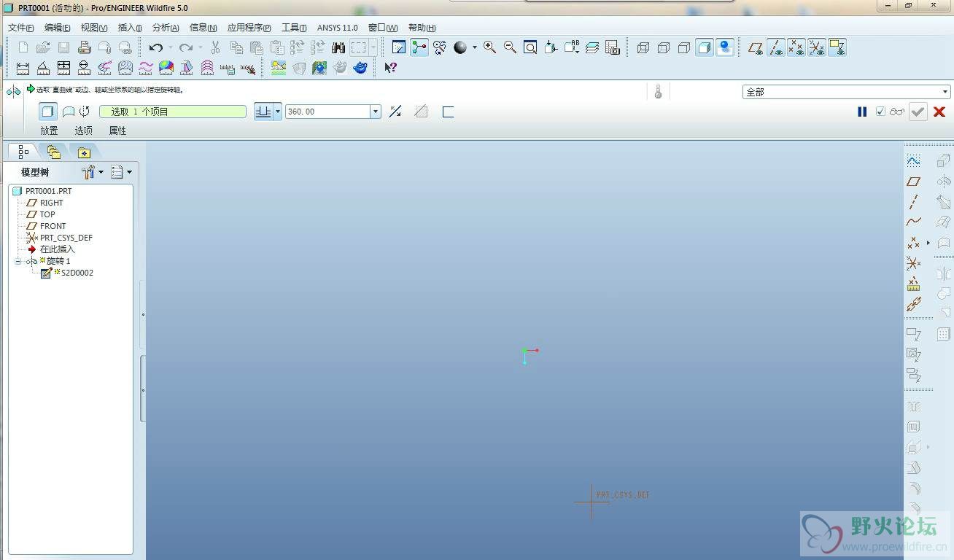Image resolution: width=954 pixels, height=560 pixels.
Task: Open the 编辑(E) menu
Action: pyautogui.click(x=57, y=28)
